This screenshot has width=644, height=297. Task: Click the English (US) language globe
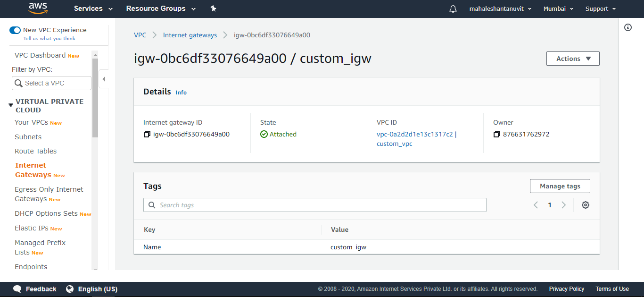pos(70,289)
